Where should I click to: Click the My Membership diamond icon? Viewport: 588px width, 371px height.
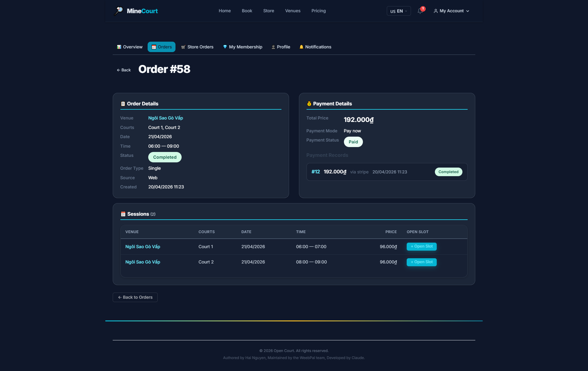[x=225, y=47]
